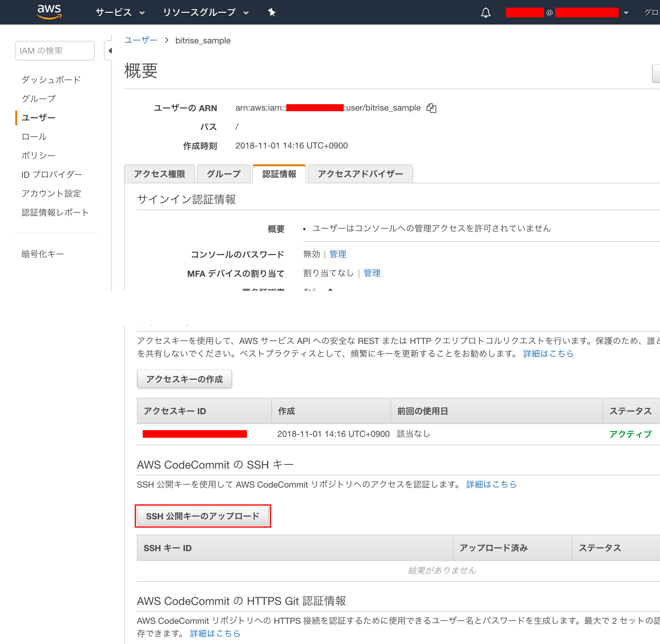Viewport: 660px width, 644px height.
Task: Open グループ in the sidebar
Action: pyautogui.click(x=38, y=99)
